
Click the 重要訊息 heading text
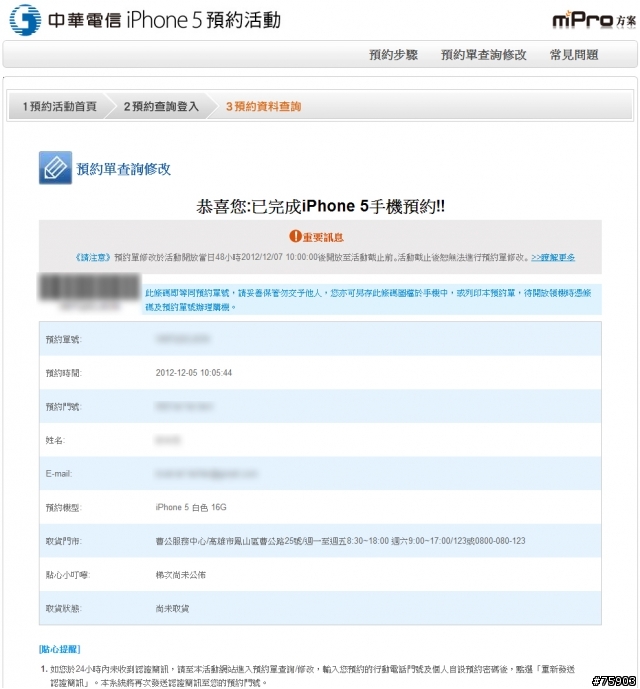(323, 237)
